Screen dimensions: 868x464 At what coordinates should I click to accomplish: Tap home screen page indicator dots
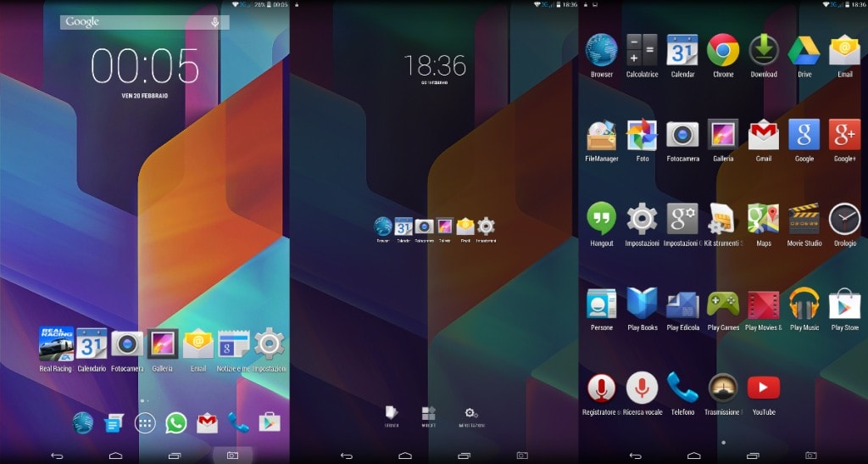point(144,400)
